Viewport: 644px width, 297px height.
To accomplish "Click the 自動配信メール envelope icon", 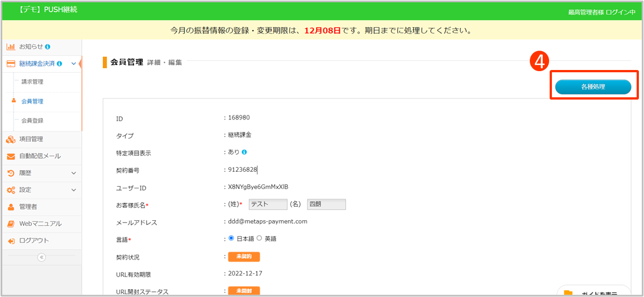I will (11, 156).
